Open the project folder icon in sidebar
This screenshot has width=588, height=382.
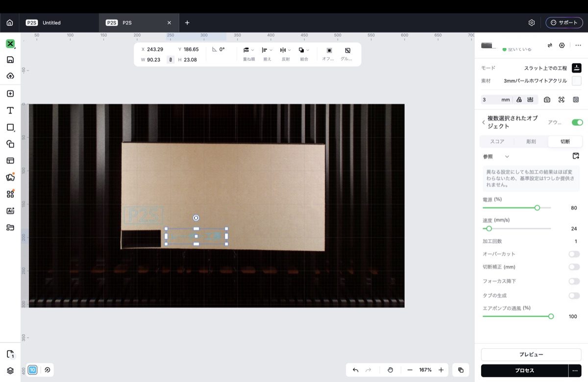coord(10,227)
